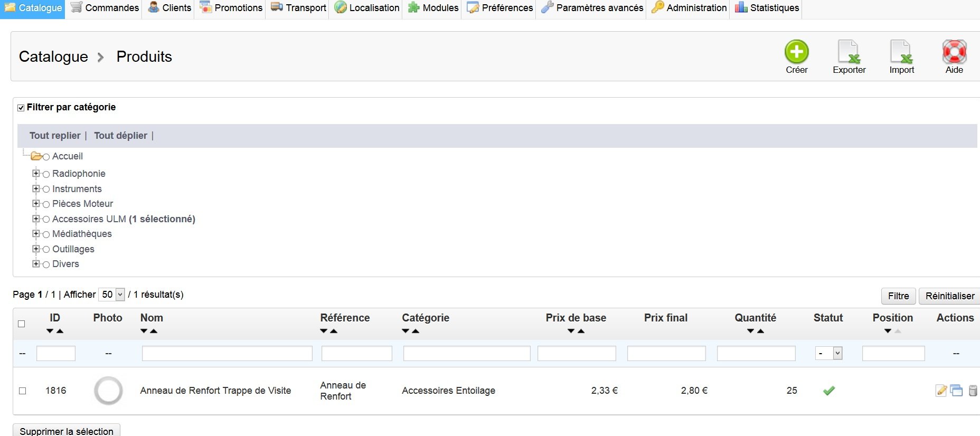Click the product photo thumbnail

[x=108, y=391]
